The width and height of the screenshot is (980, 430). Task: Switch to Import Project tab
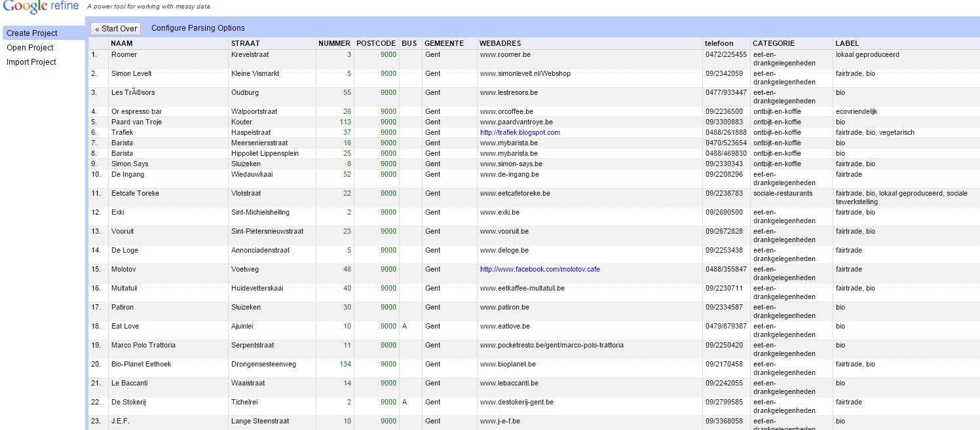coord(31,62)
